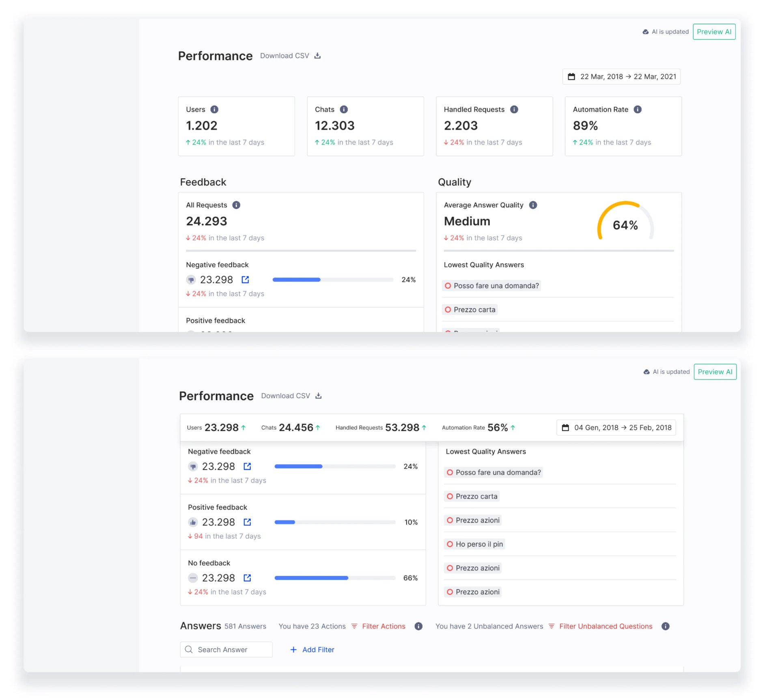This screenshot has width=763, height=700.
Task: Click info icon beside Handled Requests title
Action: coord(514,110)
